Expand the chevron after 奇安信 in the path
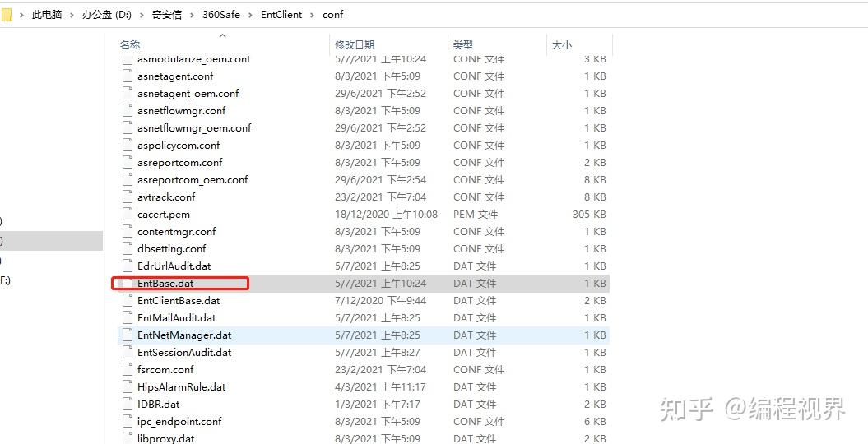Image resolution: width=868 pixels, height=444 pixels. [192, 15]
